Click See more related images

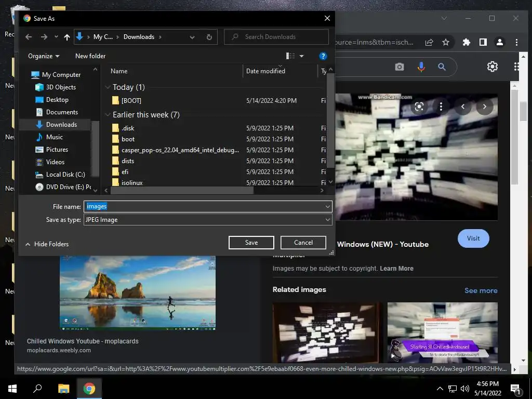tap(481, 290)
